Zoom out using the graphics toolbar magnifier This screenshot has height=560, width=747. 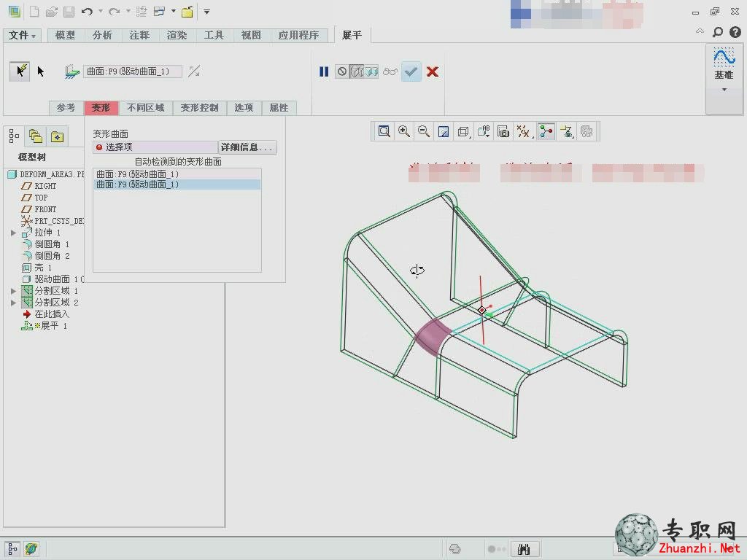pyautogui.click(x=424, y=131)
